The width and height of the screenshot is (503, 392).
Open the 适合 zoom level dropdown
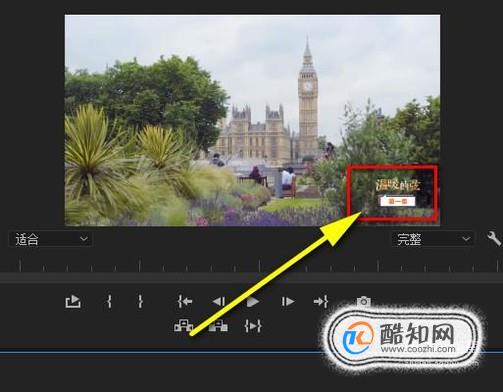tap(50, 239)
